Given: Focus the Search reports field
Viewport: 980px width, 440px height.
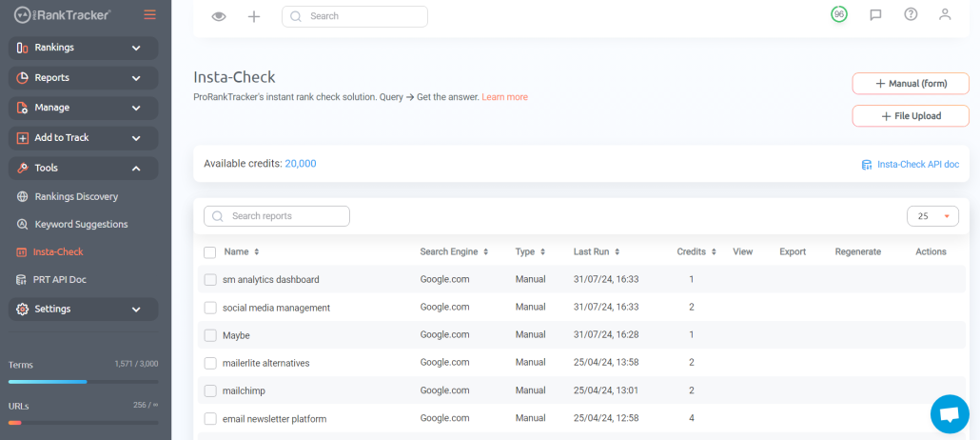Looking at the screenshot, I should [277, 216].
